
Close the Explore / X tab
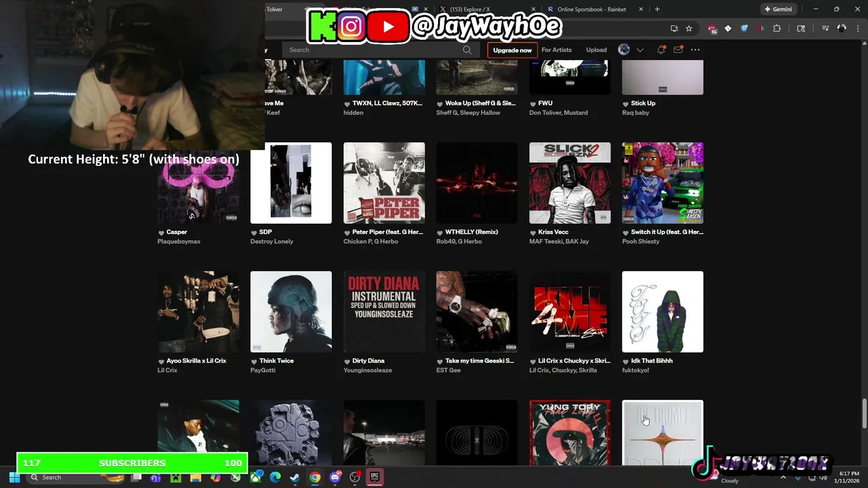click(533, 9)
